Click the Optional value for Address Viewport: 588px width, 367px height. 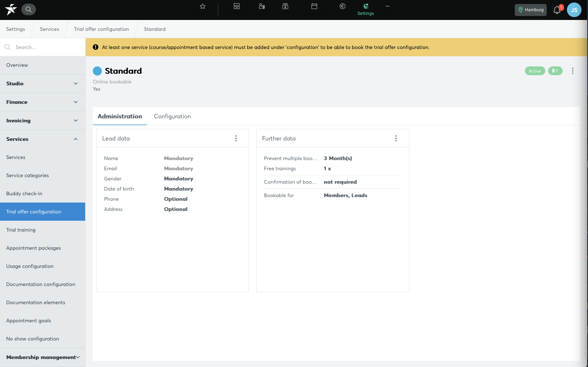click(x=176, y=209)
